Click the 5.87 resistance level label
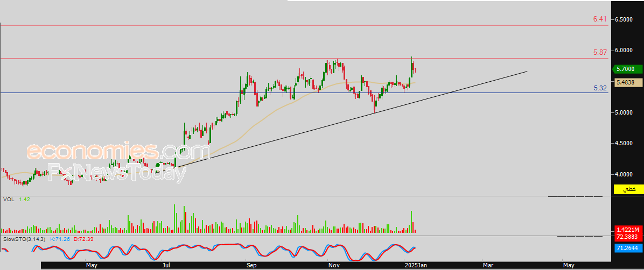 (600, 52)
